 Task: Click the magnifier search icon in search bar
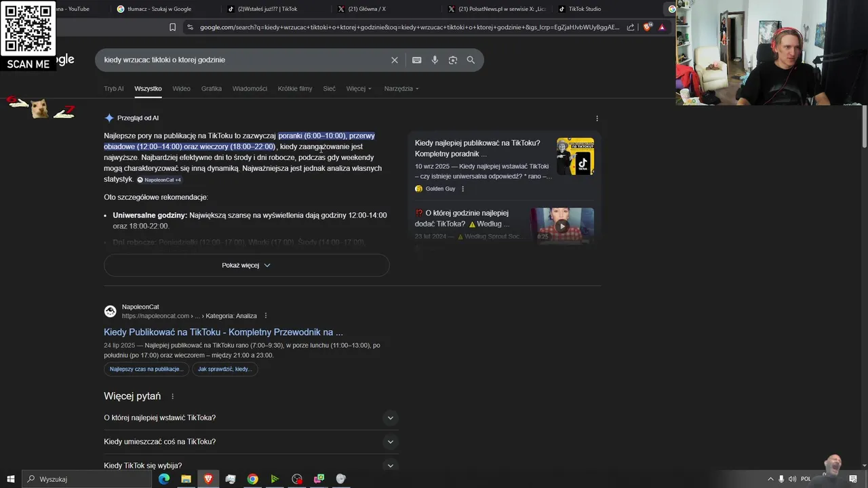click(471, 60)
